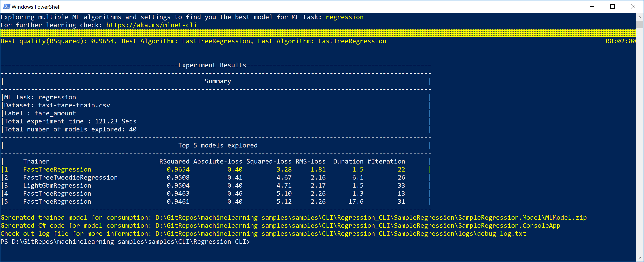Click FastTreeRegression in row 1

tap(57, 169)
